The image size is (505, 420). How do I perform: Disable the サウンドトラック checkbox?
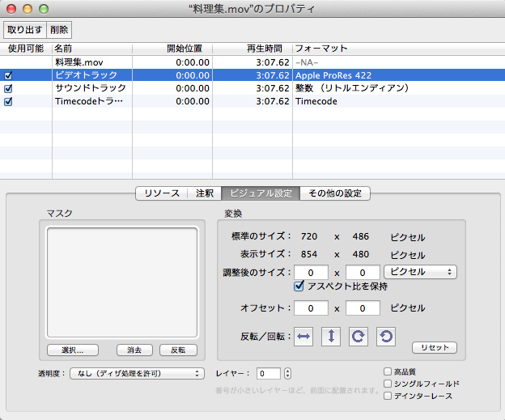pos(8,88)
